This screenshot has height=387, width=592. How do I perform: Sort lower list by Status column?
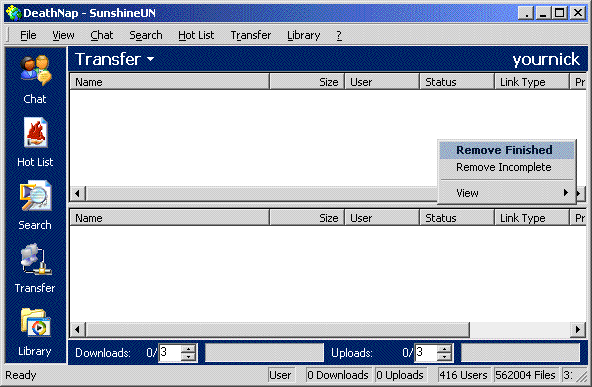(x=457, y=218)
